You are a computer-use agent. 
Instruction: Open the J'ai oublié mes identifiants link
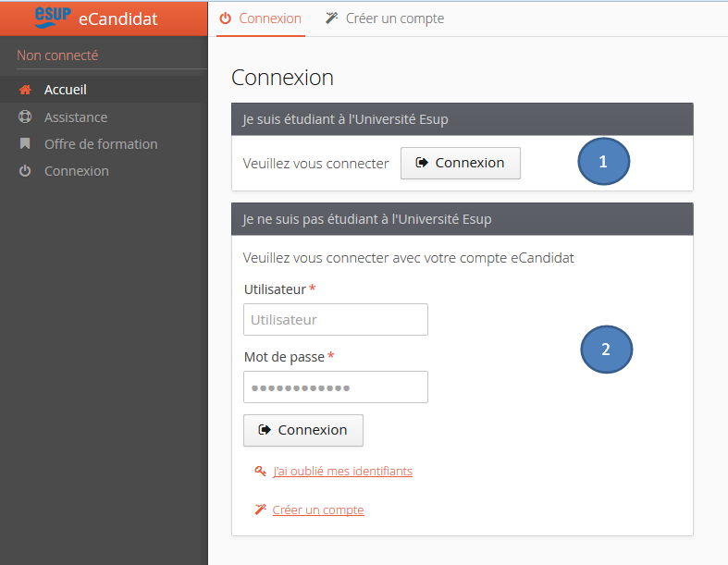[x=342, y=472]
